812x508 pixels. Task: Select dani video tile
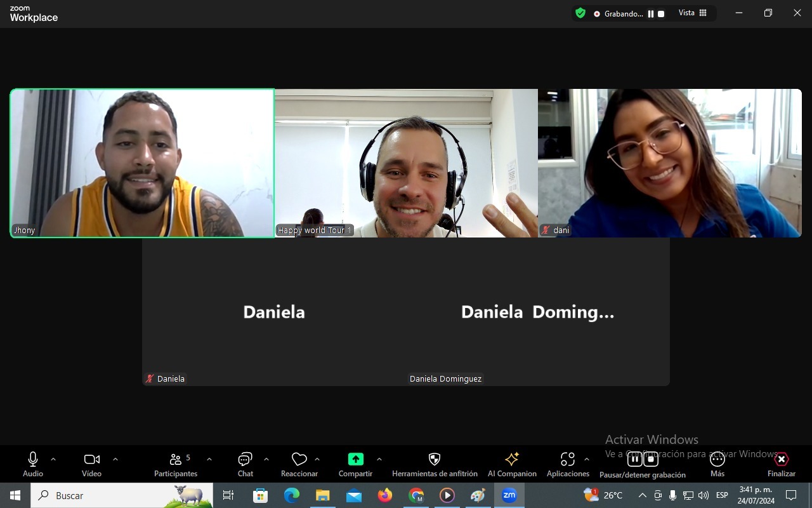[670, 163]
